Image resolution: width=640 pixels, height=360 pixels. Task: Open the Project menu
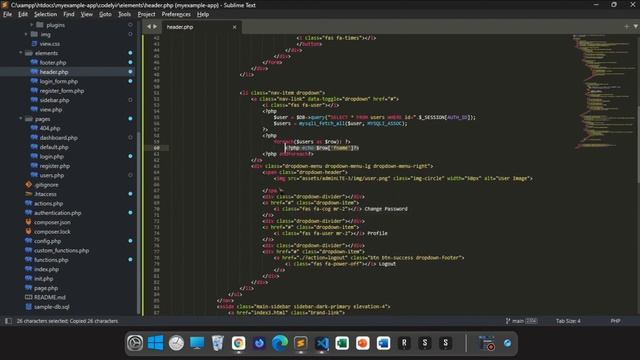(x=146, y=14)
